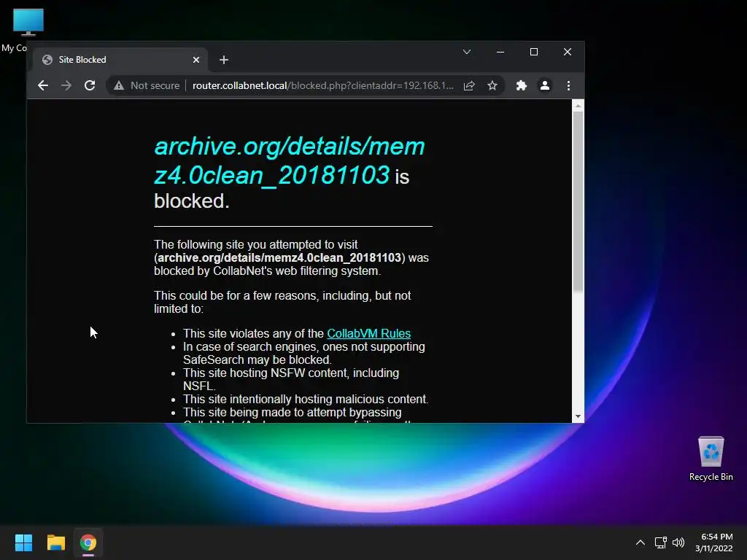
Task: Select the Recycle Bin desktop icon
Action: [711, 459]
